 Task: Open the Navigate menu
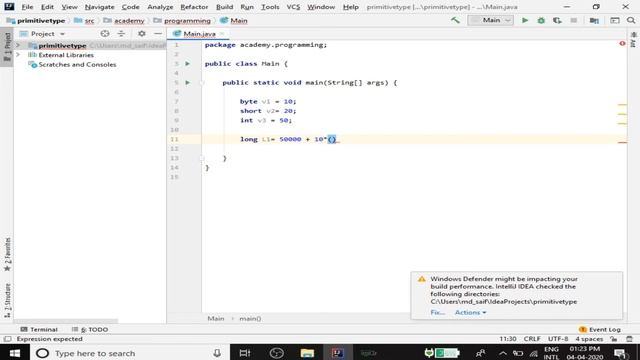(100, 7)
